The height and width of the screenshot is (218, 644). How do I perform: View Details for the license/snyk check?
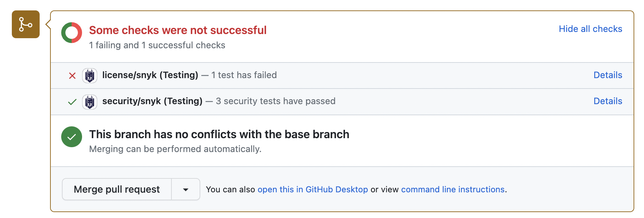(607, 75)
